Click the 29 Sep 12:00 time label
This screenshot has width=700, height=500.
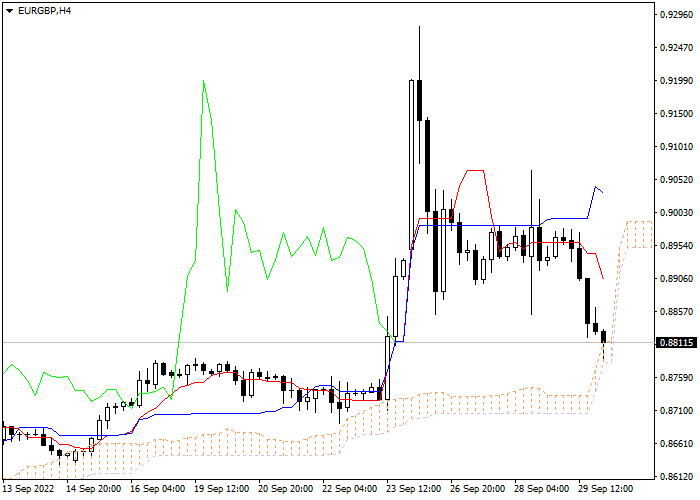[x=606, y=489]
